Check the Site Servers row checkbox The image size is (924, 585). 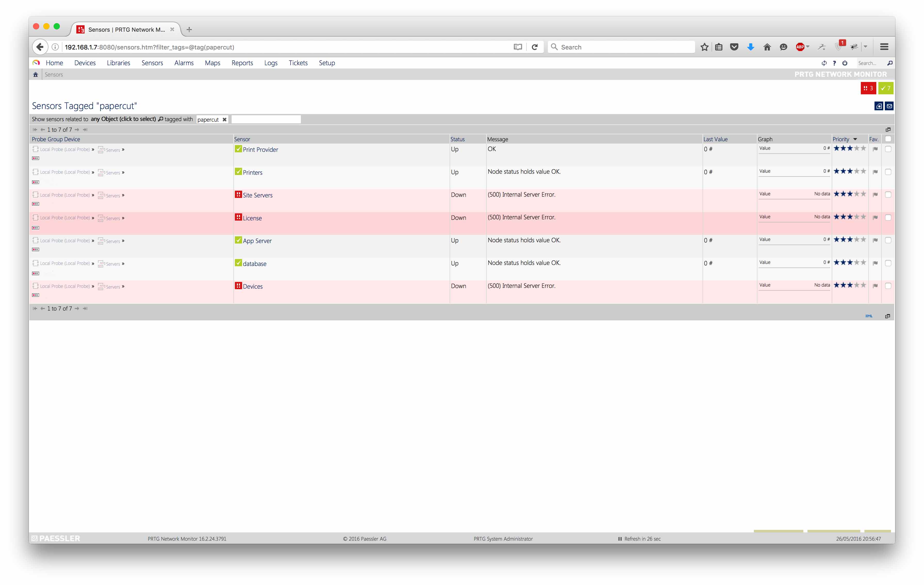(888, 195)
